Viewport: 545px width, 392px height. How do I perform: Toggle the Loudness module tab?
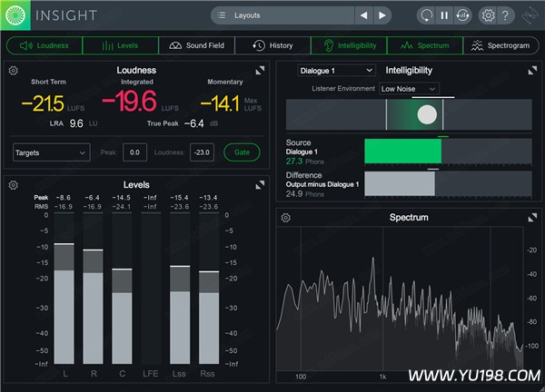pyautogui.click(x=45, y=45)
